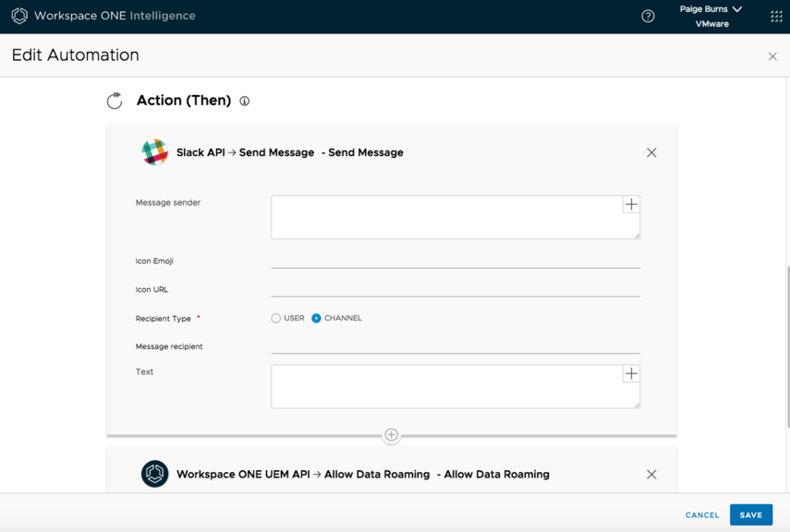Click the SAVE button

point(750,514)
